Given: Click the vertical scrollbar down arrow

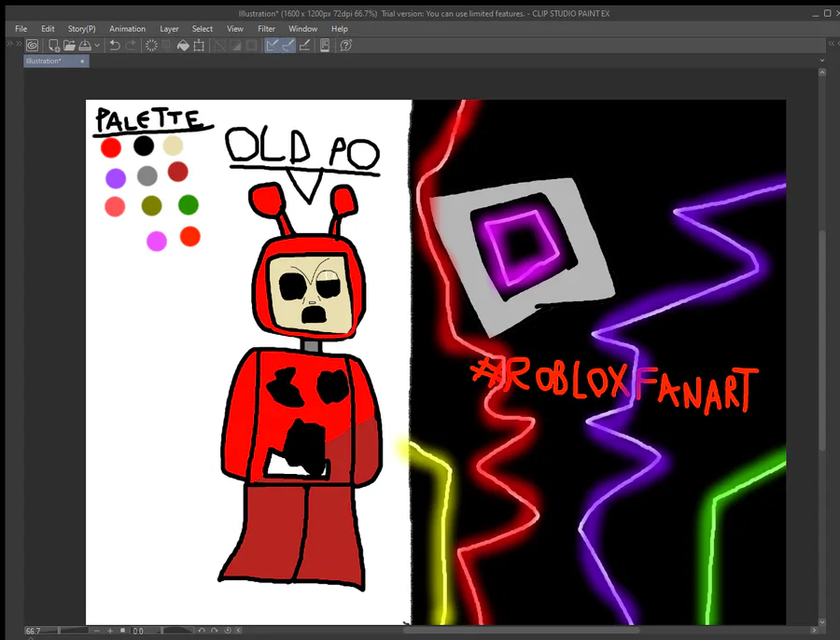Looking at the screenshot, I should tap(822, 621).
